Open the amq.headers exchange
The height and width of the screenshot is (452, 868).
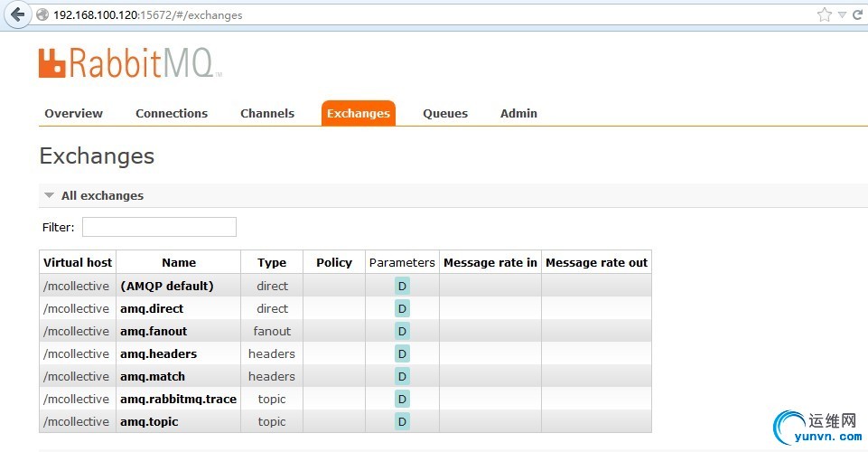point(158,354)
